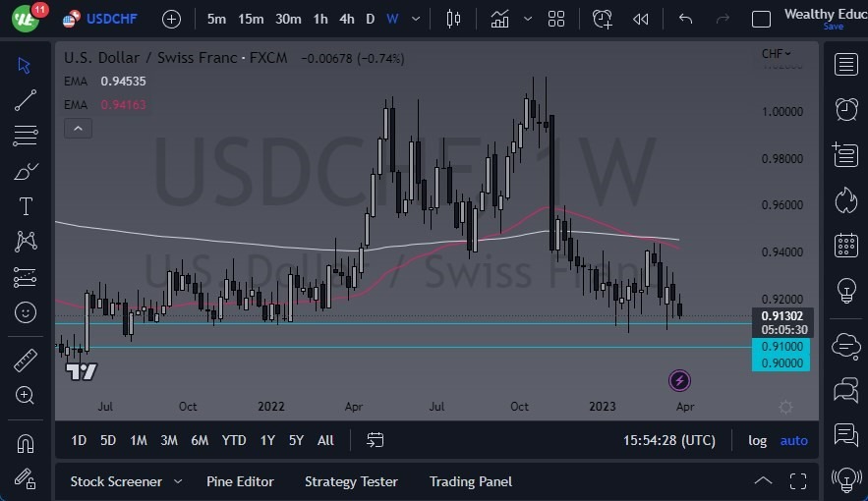Set the date range to 5Y
Viewport: 868px width, 501px height.
[x=296, y=440]
